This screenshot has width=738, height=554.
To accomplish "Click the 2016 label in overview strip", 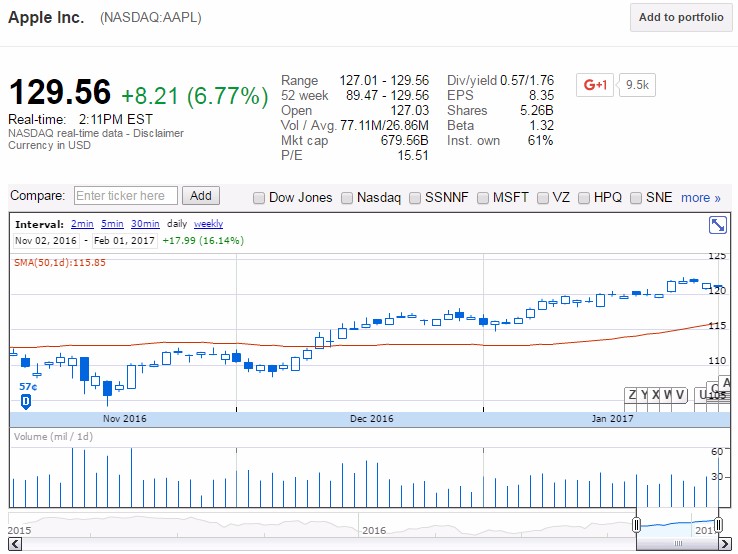I will [374, 530].
